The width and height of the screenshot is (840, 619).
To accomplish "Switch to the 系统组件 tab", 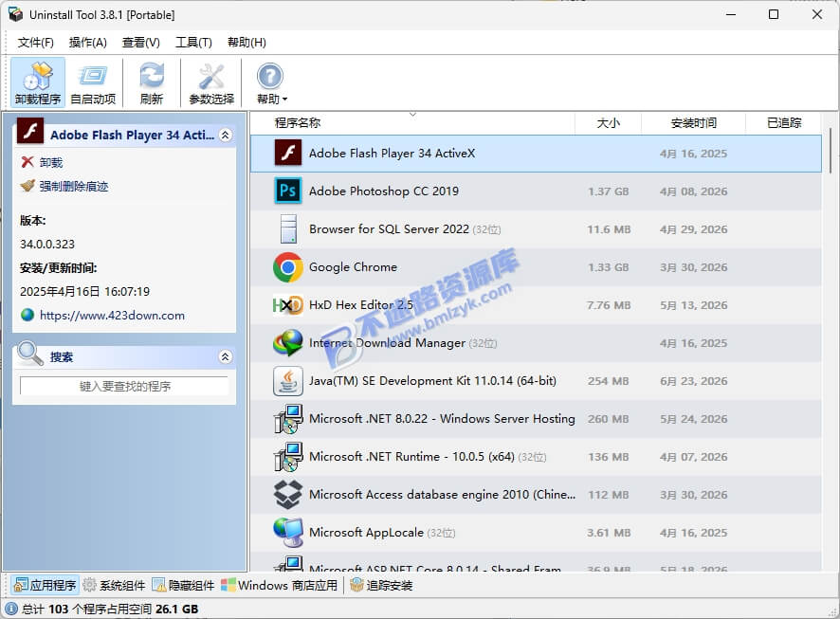I will [x=114, y=585].
